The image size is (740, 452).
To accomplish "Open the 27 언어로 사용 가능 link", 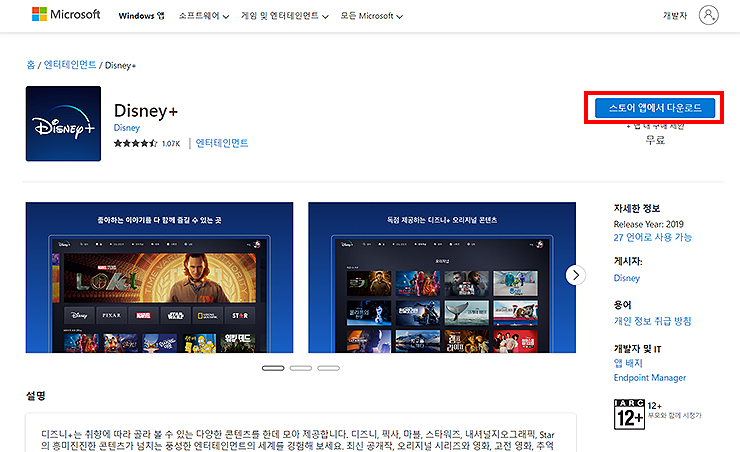I will tap(652, 237).
